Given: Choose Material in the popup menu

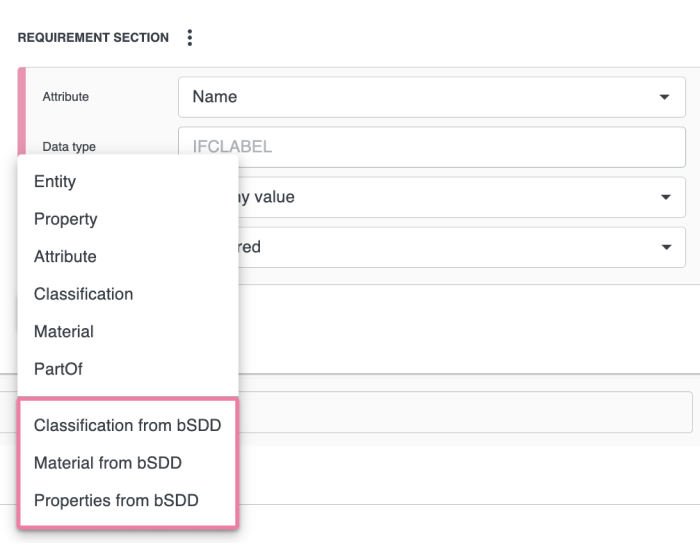Looking at the screenshot, I should [64, 332].
